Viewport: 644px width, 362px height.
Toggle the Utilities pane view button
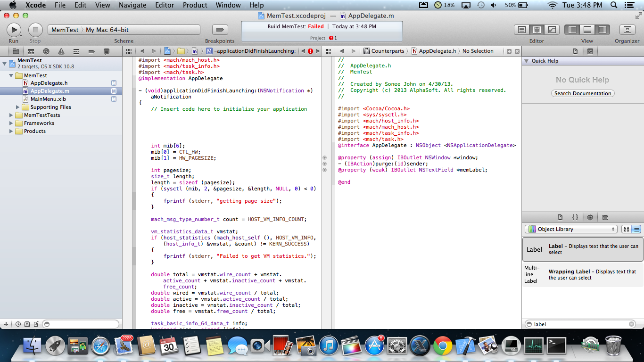click(602, 30)
